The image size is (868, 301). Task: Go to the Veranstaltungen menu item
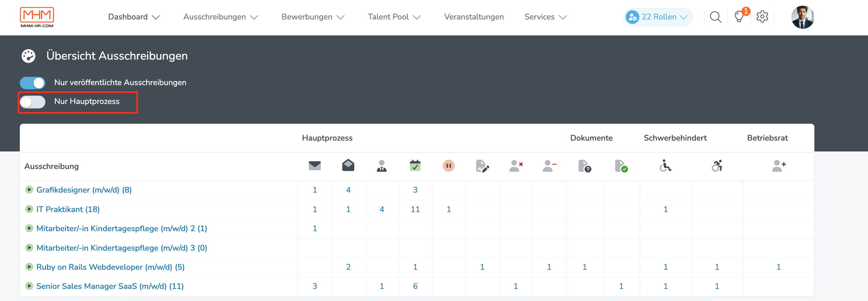tap(474, 17)
